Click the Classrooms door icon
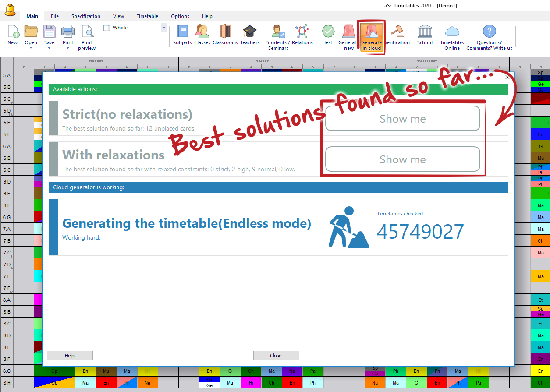 pos(225,32)
